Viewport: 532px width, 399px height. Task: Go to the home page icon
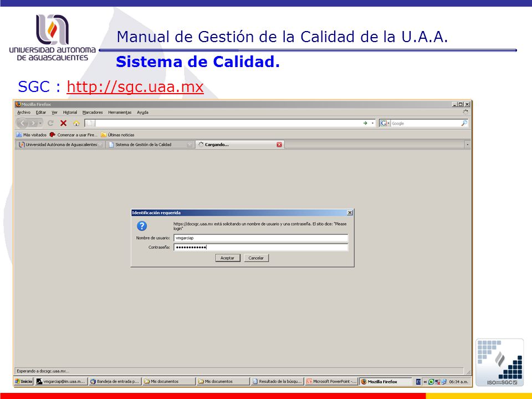click(x=76, y=123)
